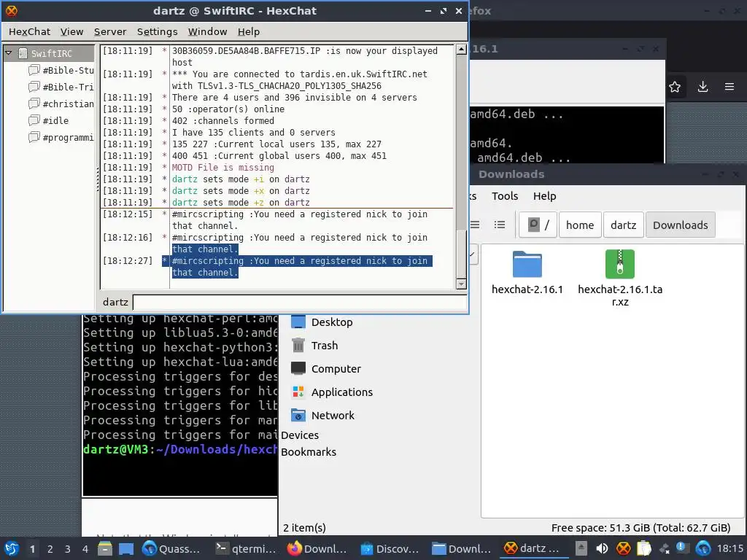Open the application launcher menu in taskbar

[12, 548]
